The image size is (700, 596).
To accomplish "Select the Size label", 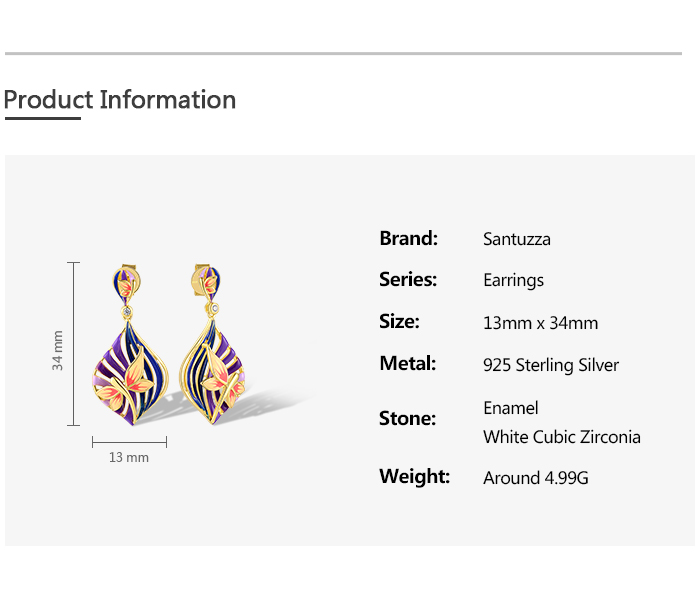I will tap(399, 322).
